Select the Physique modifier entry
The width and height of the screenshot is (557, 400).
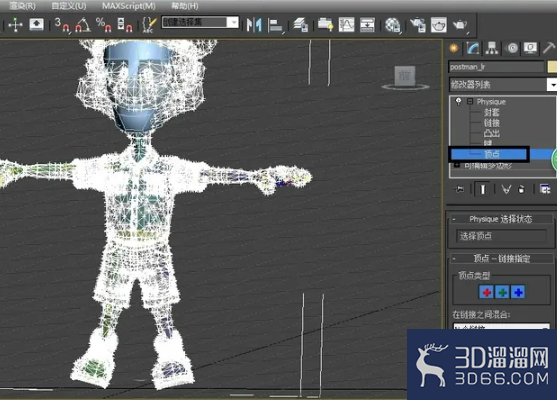[x=491, y=102]
